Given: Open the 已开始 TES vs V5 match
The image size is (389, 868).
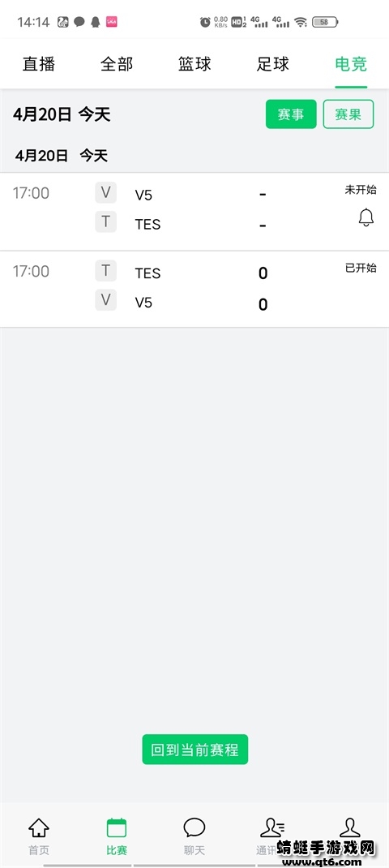Looking at the screenshot, I should click(x=194, y=289).
